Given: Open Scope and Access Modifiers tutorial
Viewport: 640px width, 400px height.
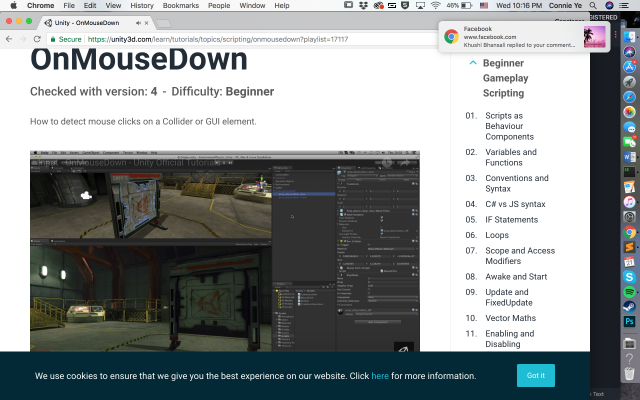Looking at the screenshot, I should pyautogui.click(x=520, y=256).
